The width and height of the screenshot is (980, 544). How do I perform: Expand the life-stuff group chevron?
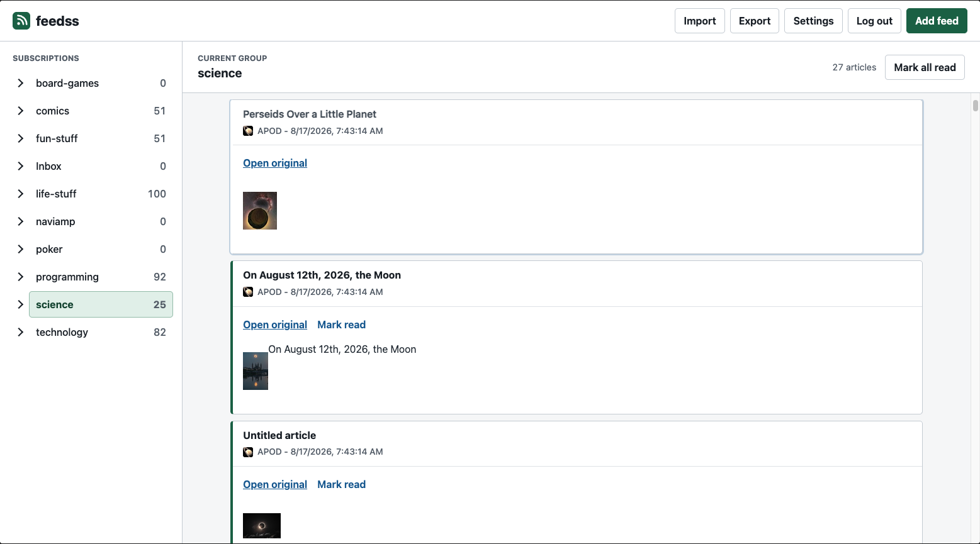tap(21, 194)
